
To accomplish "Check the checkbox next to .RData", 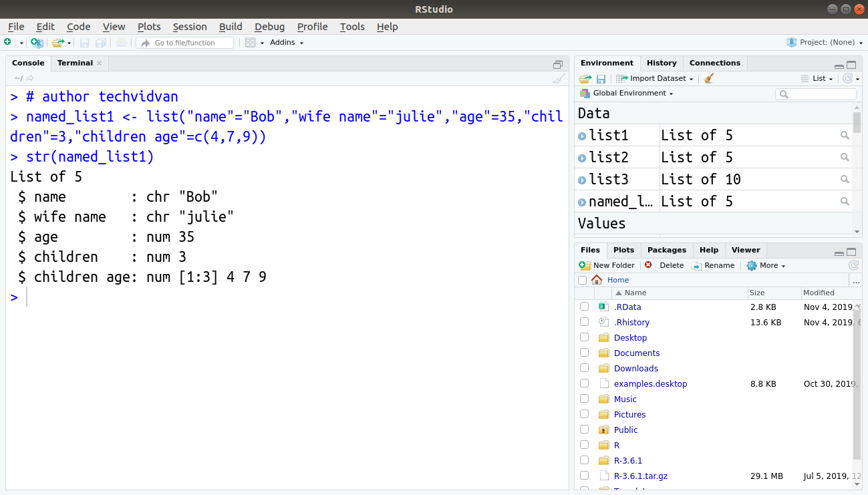I will (x=584, y=307).
